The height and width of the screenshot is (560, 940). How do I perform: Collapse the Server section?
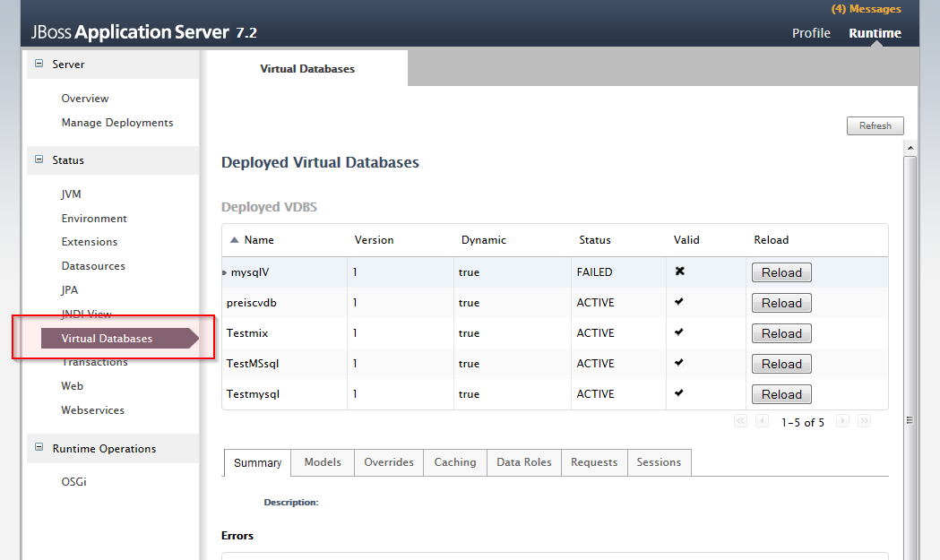click(x=39, y=64)
